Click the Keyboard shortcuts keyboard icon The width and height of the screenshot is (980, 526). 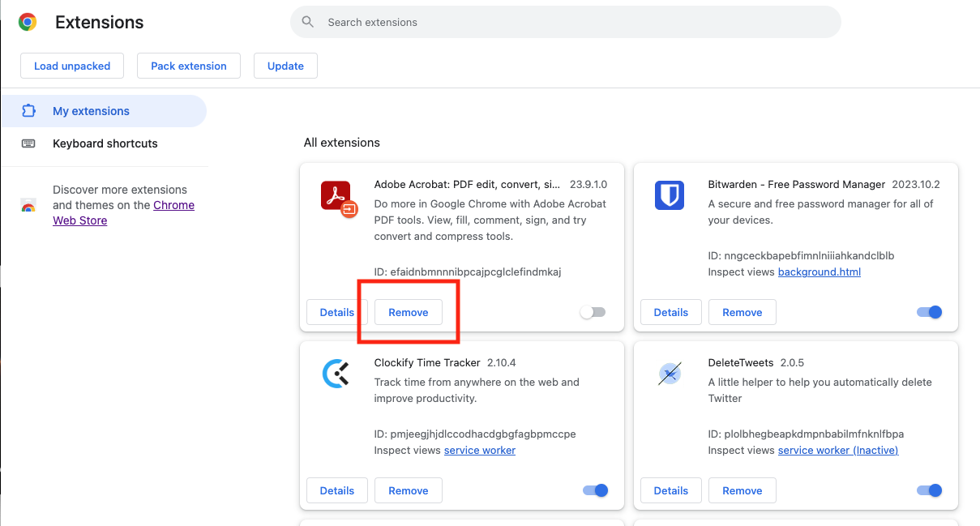28,143
